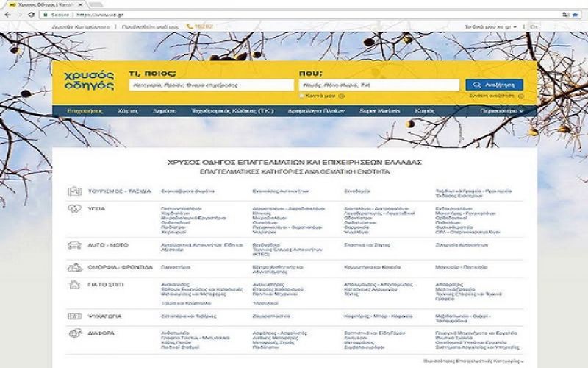The width and height of the screenshot is (588, 368).
Task: Click the Αναζήτηση search button
Action: point(494,85)
